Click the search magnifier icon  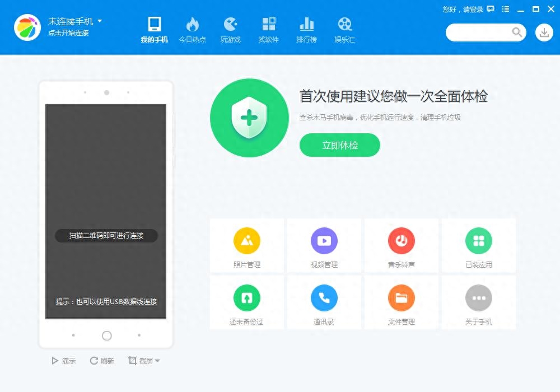pyautogui.click(x=516, y=32)
